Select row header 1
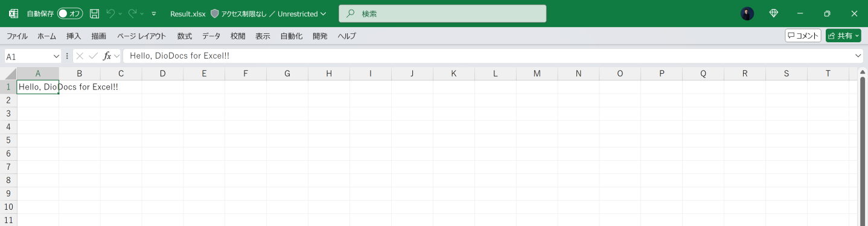The width and height of the screenshot is (868, 226). 8,87
